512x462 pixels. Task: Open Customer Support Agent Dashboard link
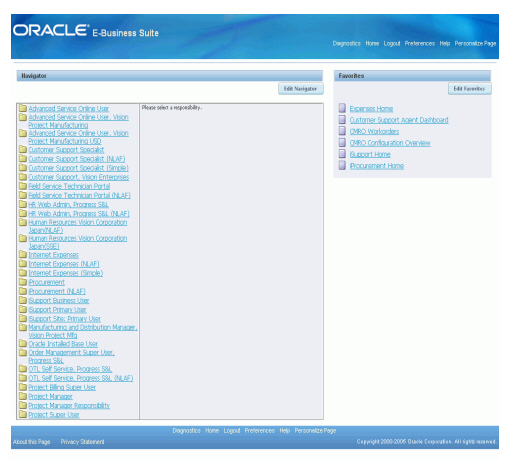point(399,120)
